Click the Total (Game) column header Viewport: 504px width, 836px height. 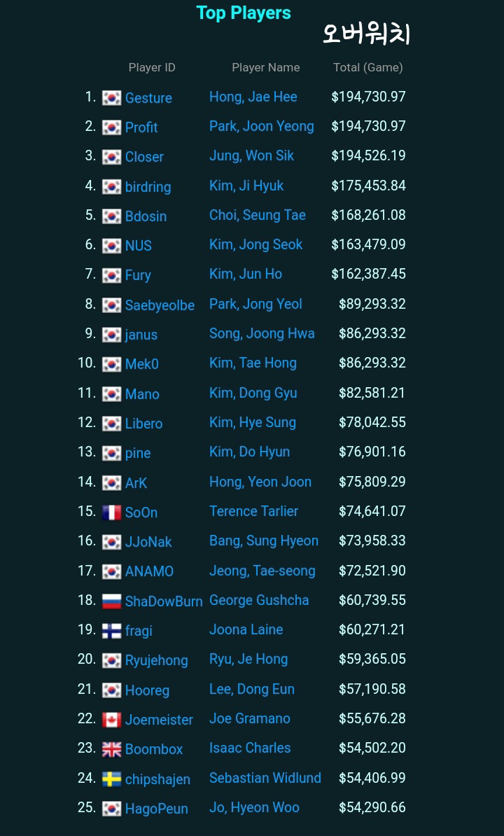368,68
